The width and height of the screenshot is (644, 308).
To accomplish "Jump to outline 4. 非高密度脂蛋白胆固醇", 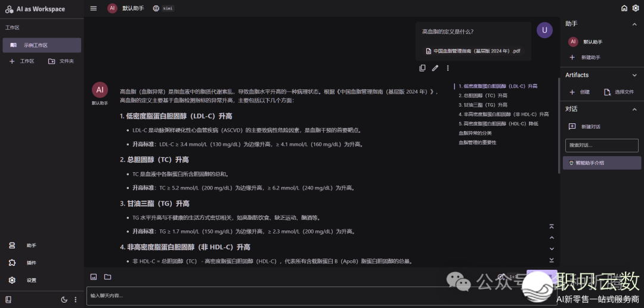I will pyautogui.click(x=503, y=114).
